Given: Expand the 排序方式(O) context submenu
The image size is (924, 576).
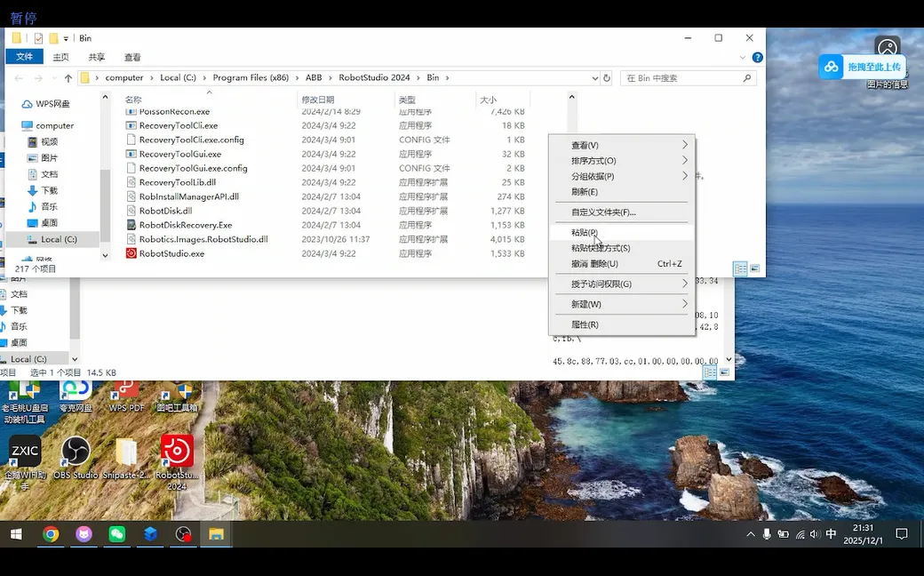Looking at the screenshot, I should 622,160.
